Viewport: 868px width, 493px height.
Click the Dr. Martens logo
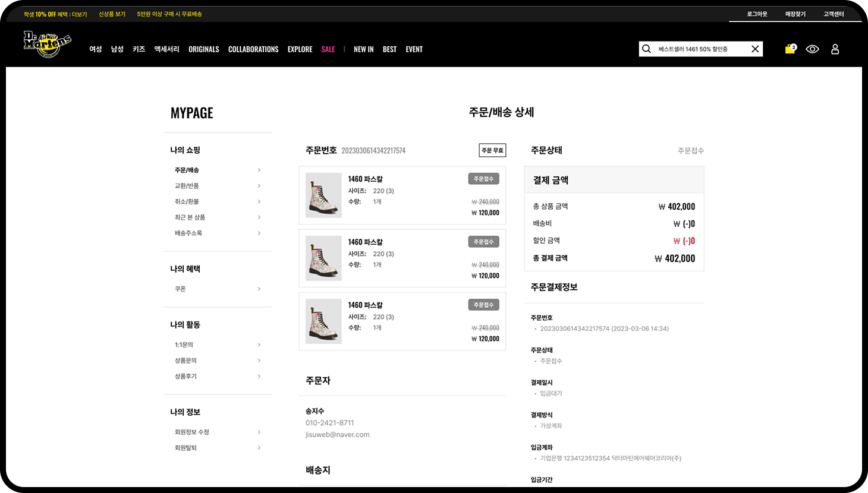[48, 45]
